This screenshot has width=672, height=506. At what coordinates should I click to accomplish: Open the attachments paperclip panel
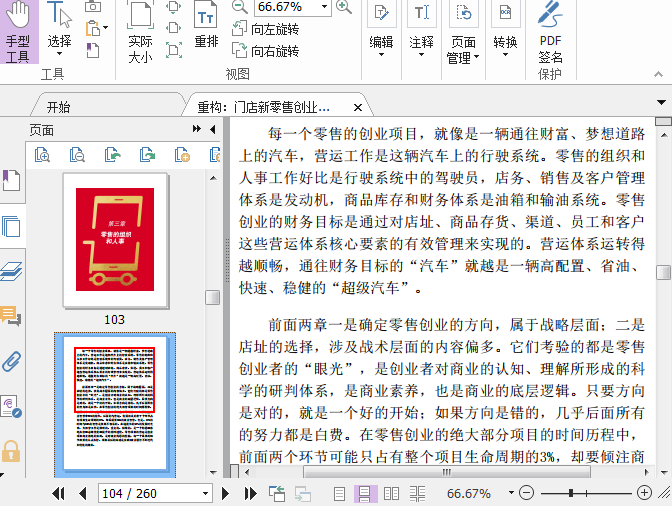(11, 362)
